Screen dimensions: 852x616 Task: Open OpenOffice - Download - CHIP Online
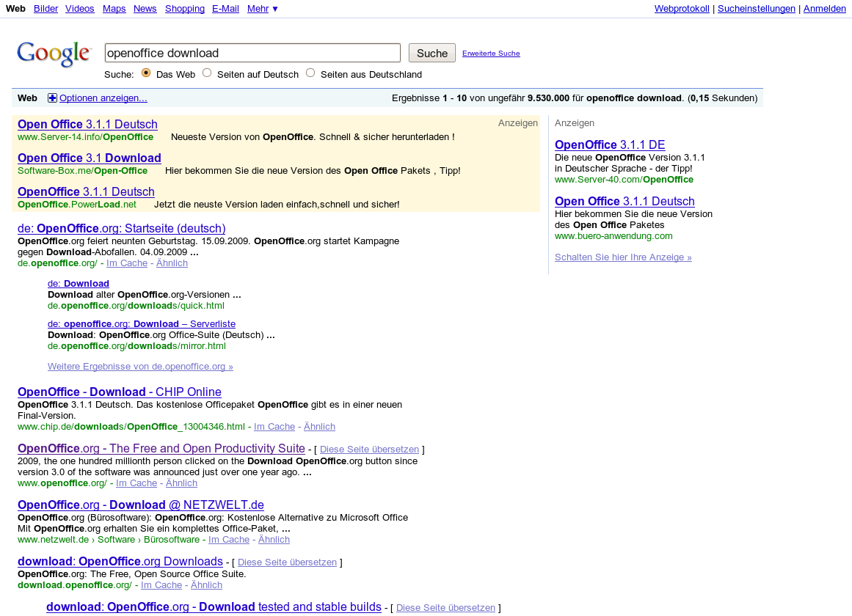(x=120, y=392)
